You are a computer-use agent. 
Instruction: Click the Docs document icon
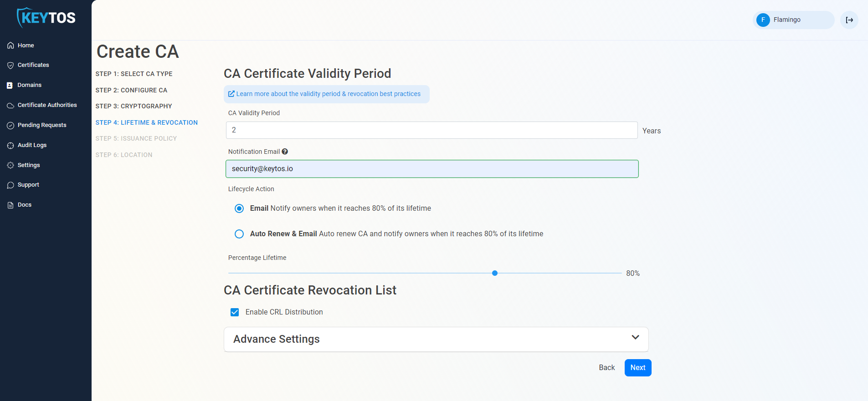pyautogui.click(x=10, y=205)
